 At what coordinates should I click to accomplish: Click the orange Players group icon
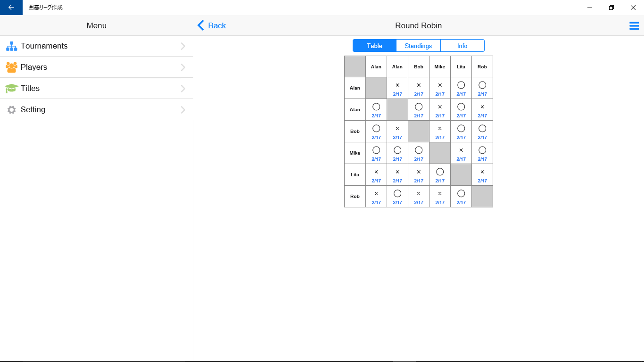coord(11,67)
